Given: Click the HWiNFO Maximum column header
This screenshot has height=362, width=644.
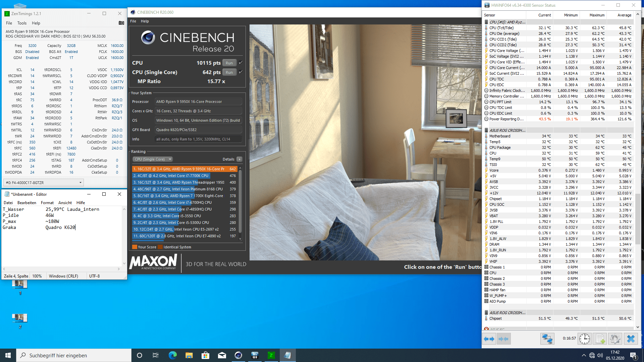Looking at the screenshot, I should coord(593,15).
